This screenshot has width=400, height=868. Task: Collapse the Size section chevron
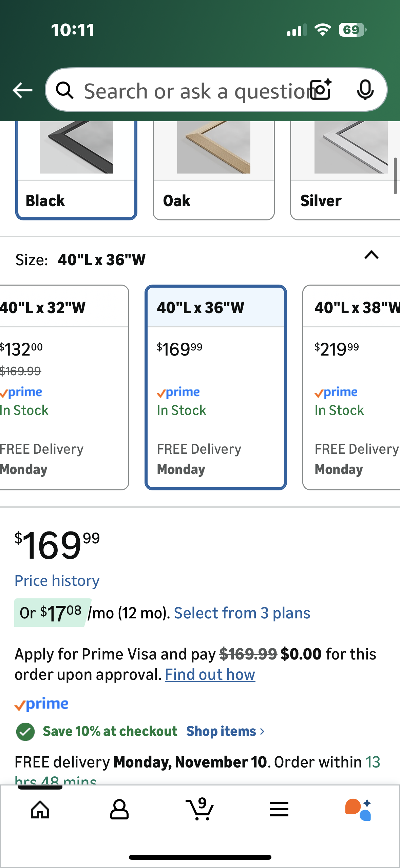click(371, 255)
